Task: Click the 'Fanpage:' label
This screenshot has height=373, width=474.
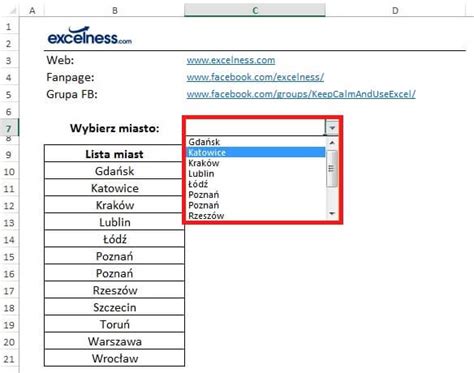Action: pos(70,77)
